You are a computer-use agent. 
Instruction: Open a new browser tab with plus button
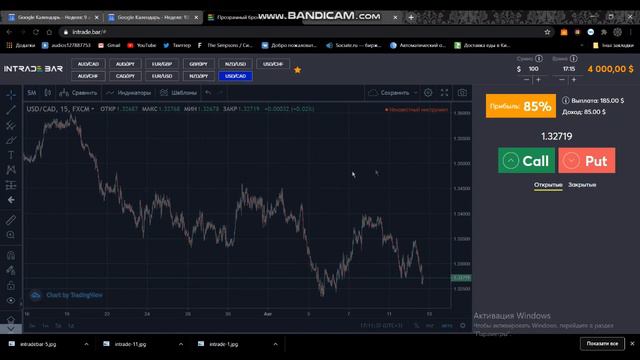(x=411, y=17)
